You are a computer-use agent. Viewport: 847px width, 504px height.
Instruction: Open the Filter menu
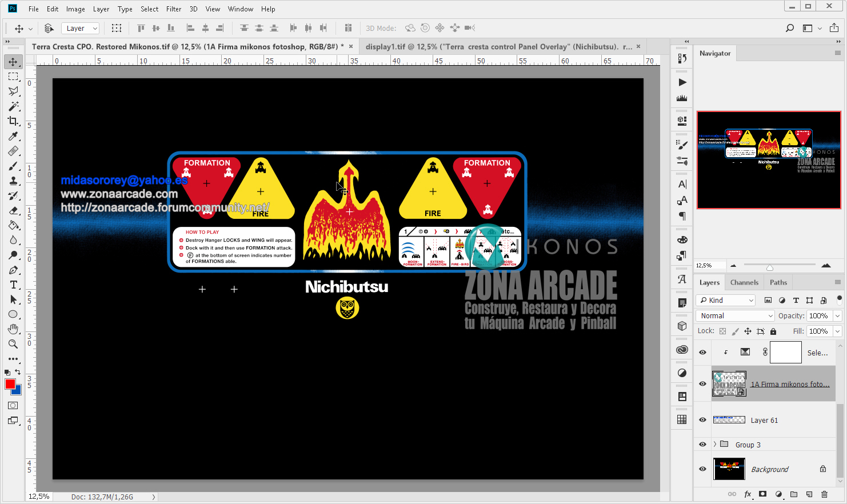[x=174, y=9]
